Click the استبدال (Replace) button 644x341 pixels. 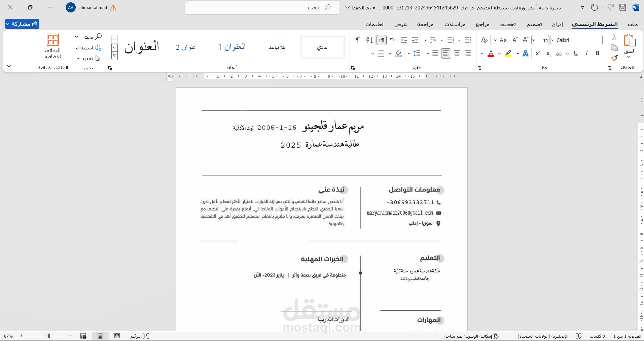88,48
